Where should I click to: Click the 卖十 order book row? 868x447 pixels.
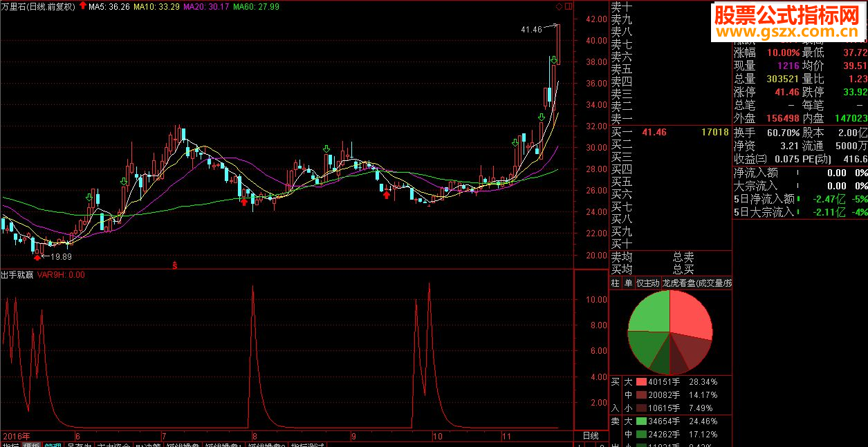pos(670,7)
